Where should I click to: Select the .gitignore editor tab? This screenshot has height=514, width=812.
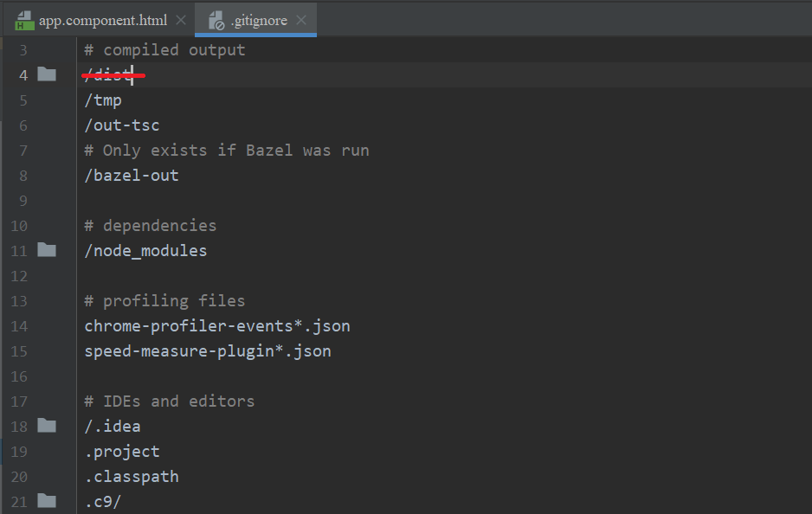[x=258, y=20]
